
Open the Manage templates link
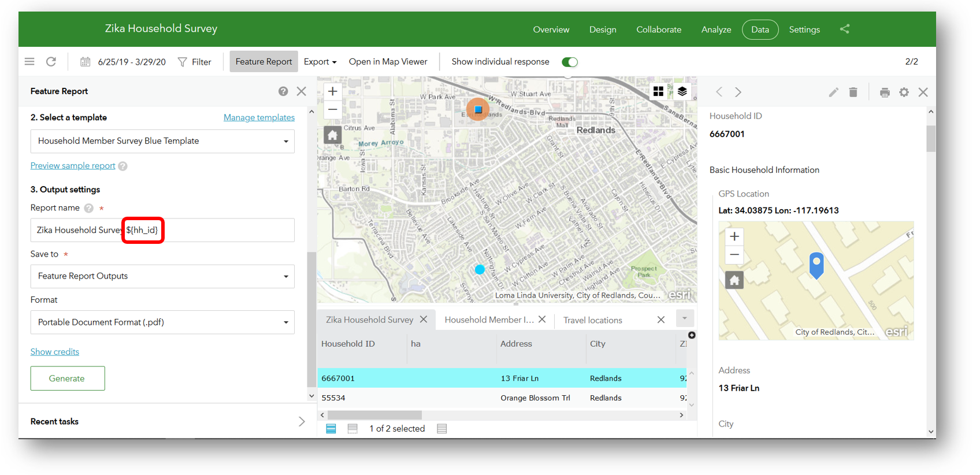coord(259,117)
